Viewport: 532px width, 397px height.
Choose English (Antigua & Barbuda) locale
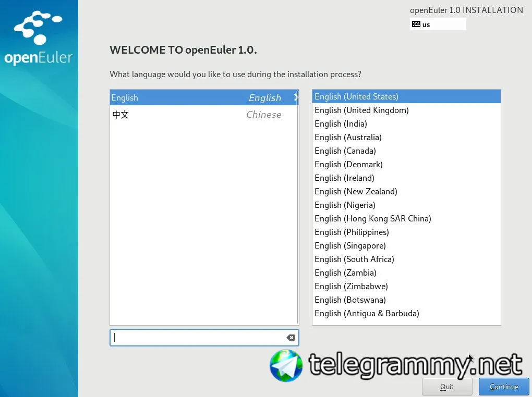tap(406, 314)
